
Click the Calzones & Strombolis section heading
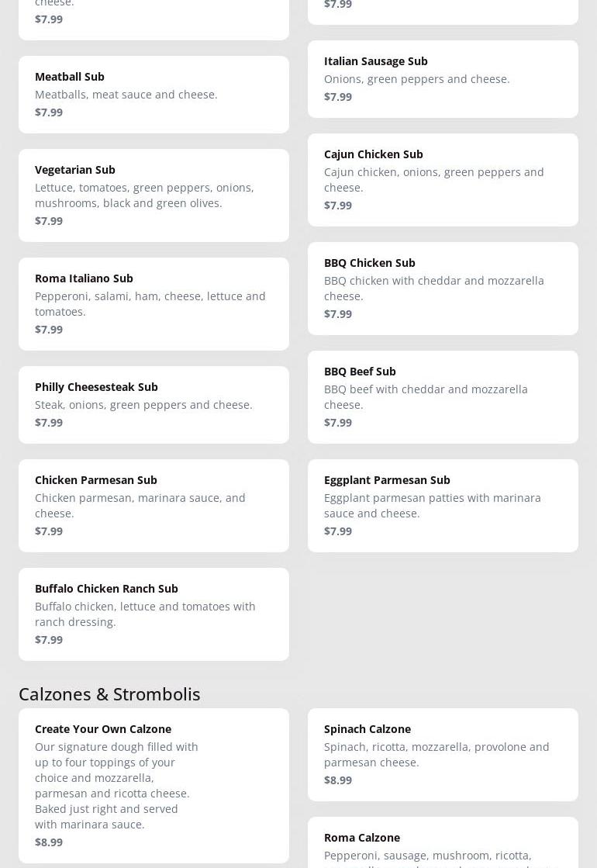pyautogui.click(x=109, y=693)
